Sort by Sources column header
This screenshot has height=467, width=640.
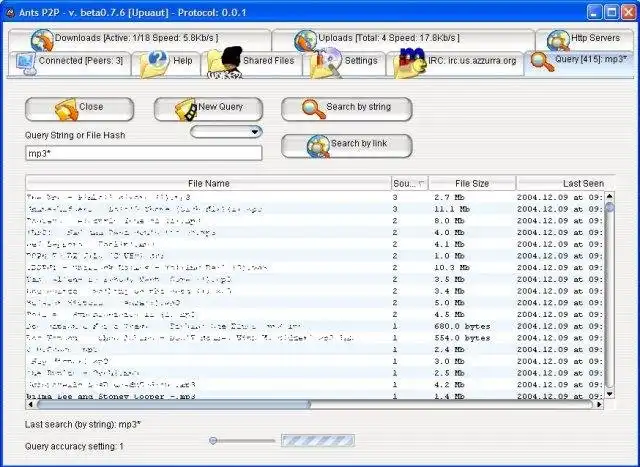[409, 184]
